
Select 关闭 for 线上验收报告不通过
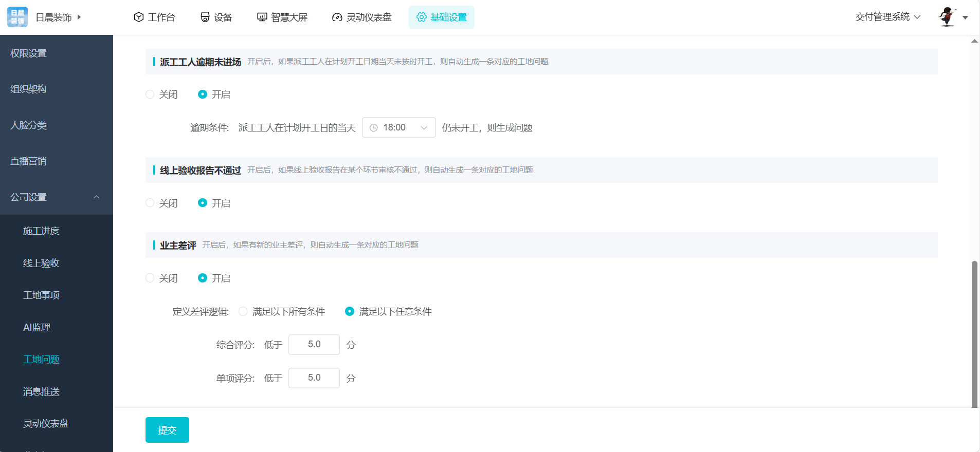pyautogui.click(x=161, y=203)
